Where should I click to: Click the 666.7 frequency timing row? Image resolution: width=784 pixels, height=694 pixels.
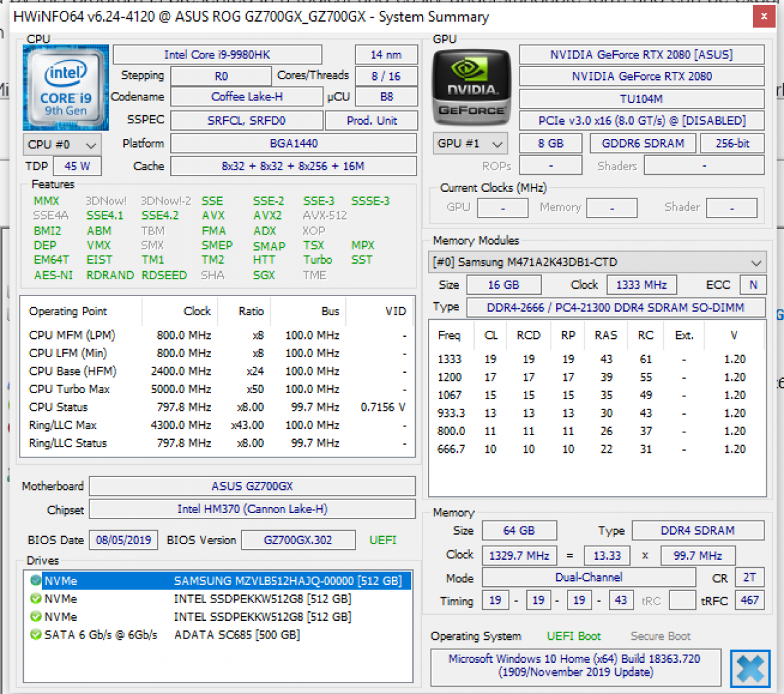coord(597,449)
